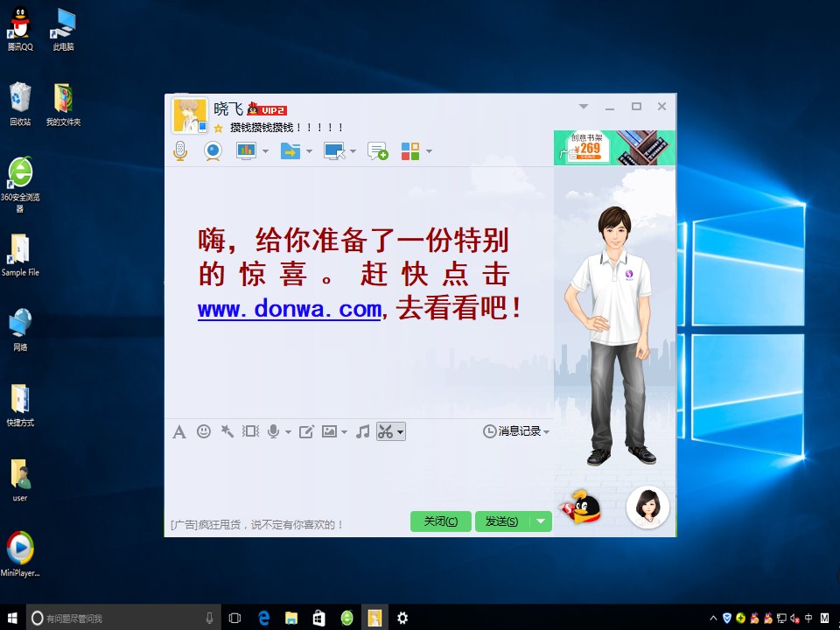The image size is (840, 630).
Task: Open the remote desktop control icon
Action: [x=334, y=151]
